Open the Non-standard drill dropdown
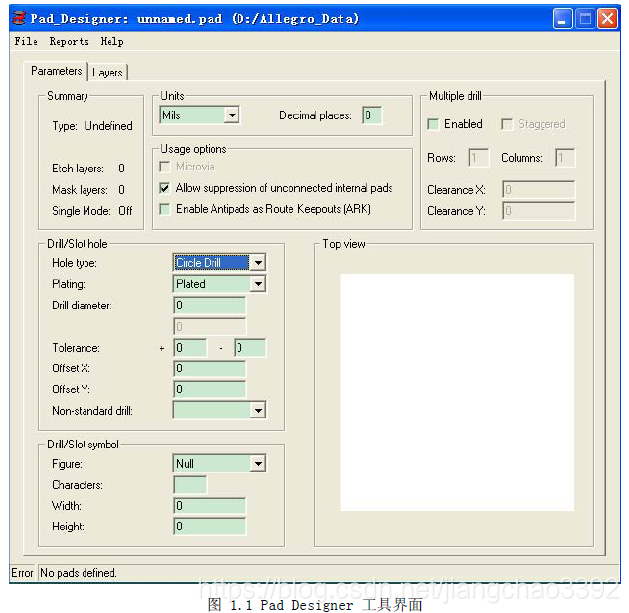 (x=258, y=411)
